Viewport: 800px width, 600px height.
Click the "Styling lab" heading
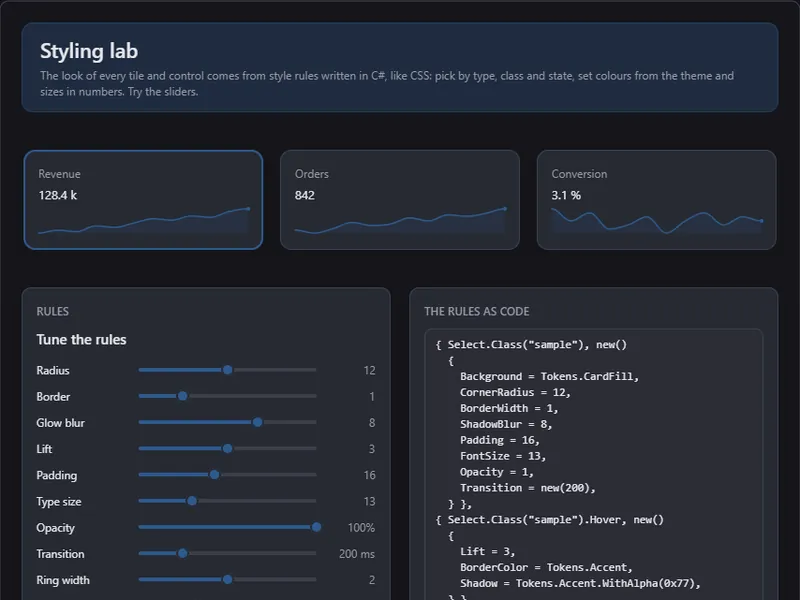pos(89,51)
